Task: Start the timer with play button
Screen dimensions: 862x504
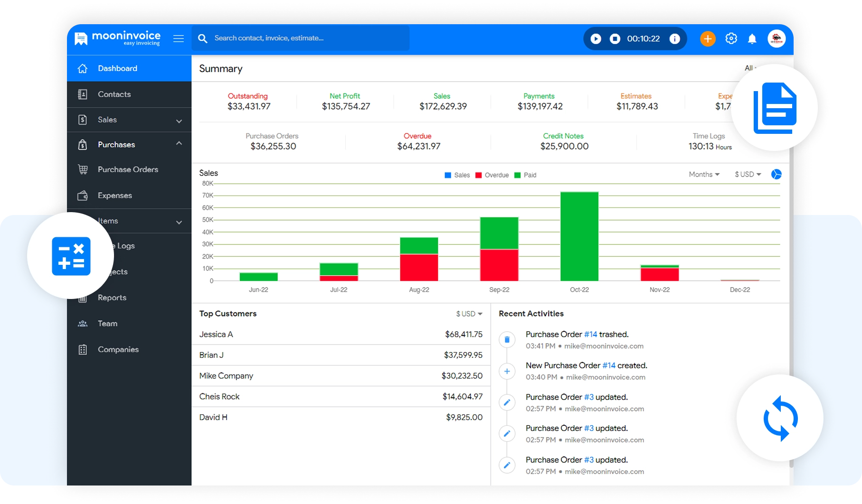Action: tap(596, 39)
